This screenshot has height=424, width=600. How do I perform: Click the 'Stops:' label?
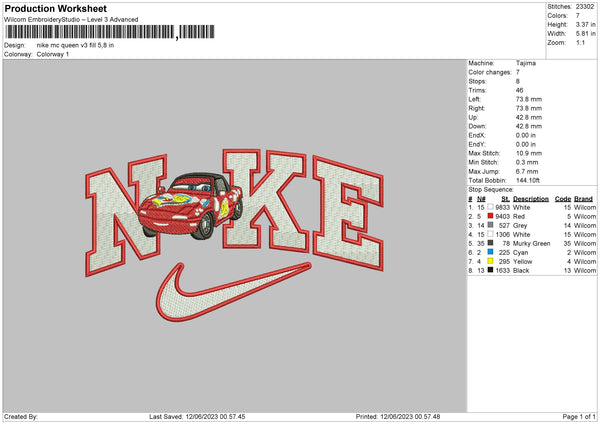pyautogui.click(x=477, y=82)
